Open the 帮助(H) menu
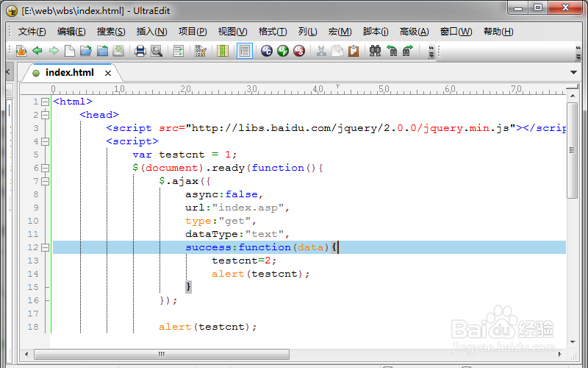Screen dimensions: 588x368 point(498,32)
